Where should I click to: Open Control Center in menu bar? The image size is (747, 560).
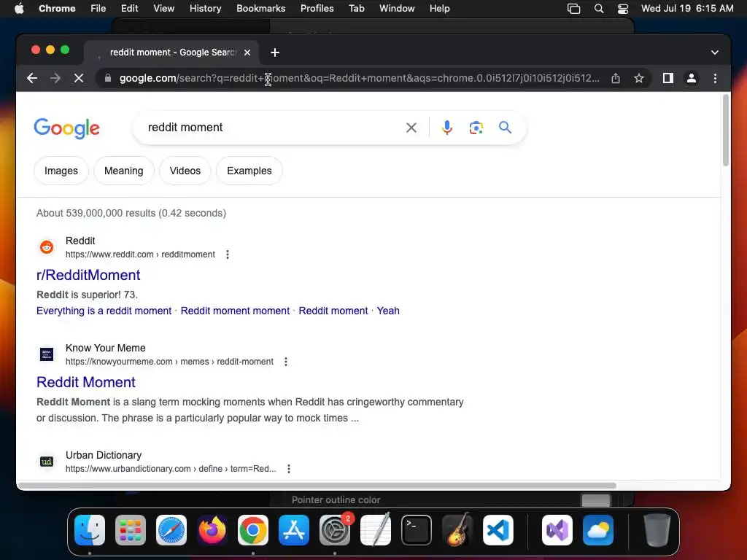coord(623,8)
